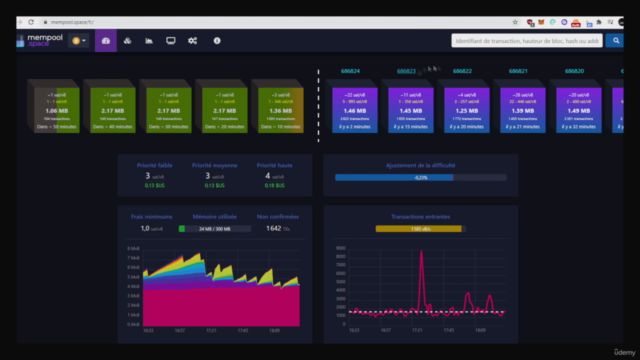Open the red shield extension icon
The height and width of the screenshot is (360, 640).
[x=530, y=22]
